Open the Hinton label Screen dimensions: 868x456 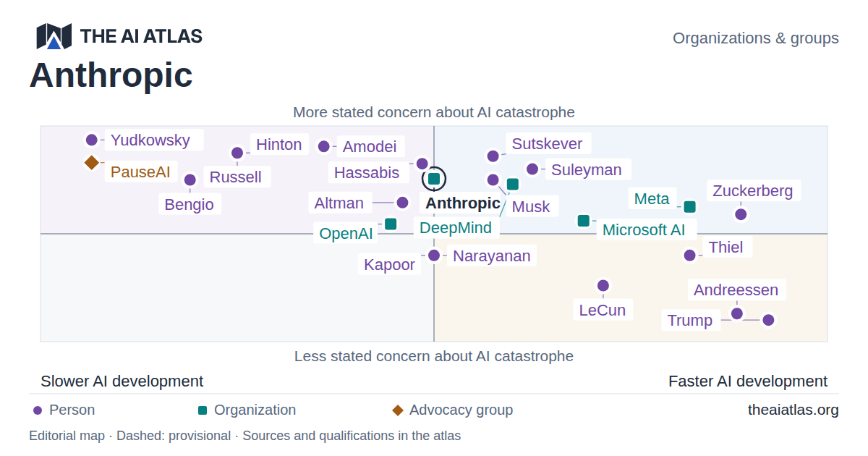click(x=279, y=144)
